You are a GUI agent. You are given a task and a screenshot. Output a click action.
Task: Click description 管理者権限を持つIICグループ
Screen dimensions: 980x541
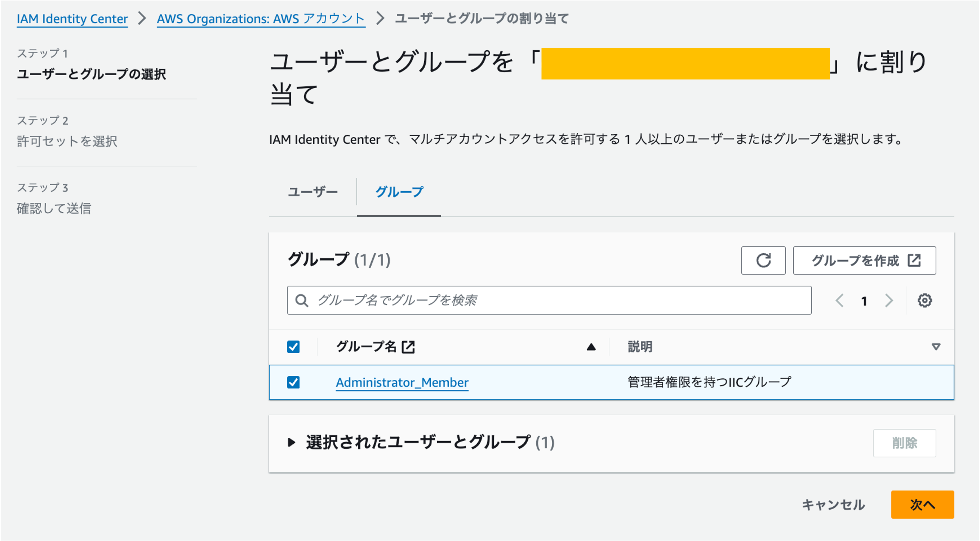[x=709, y=382]
